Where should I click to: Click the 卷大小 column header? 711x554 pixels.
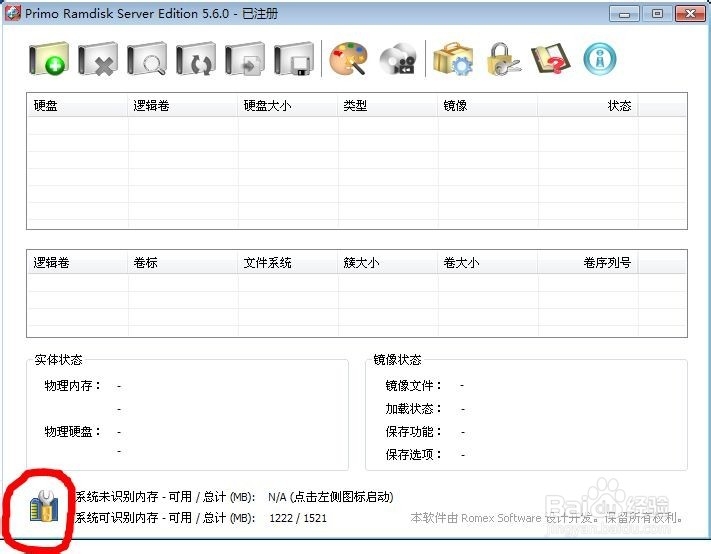(487, 262)
